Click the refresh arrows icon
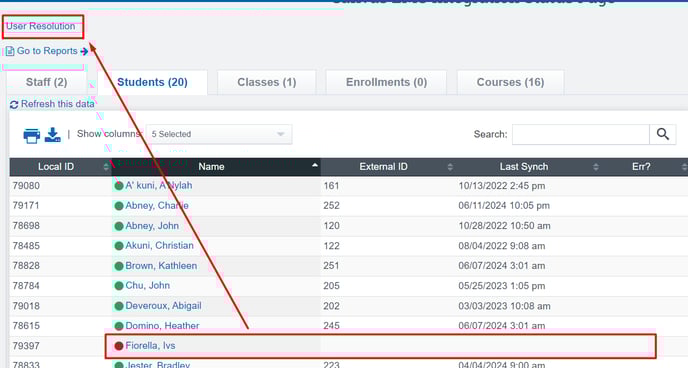 tap(14, 104)
